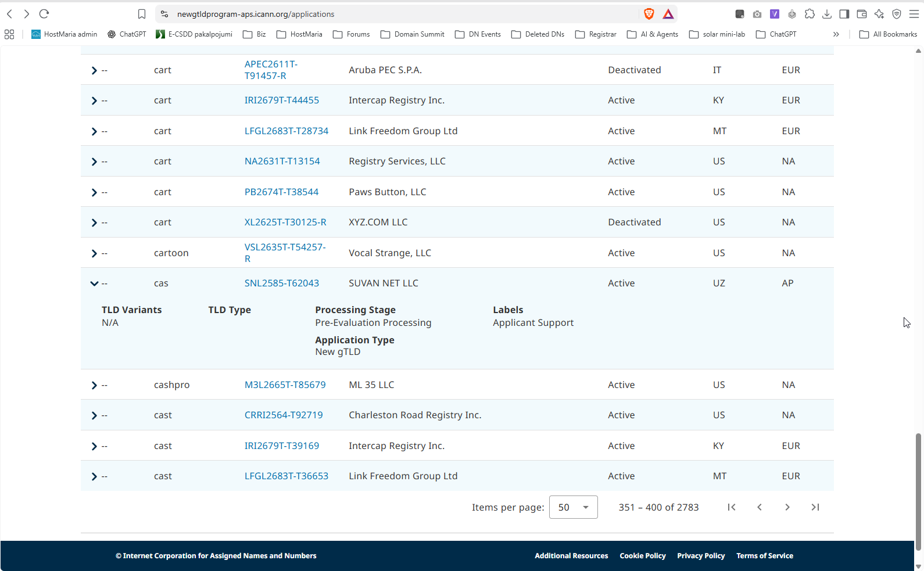Open the Extensions puzzle-piece menu

point(810,14)
